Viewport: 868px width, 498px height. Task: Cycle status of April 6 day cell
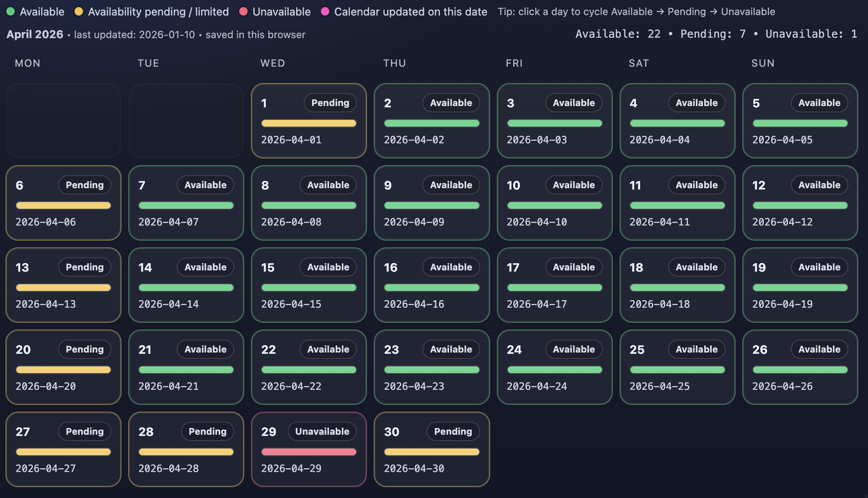tap(63, 203)
